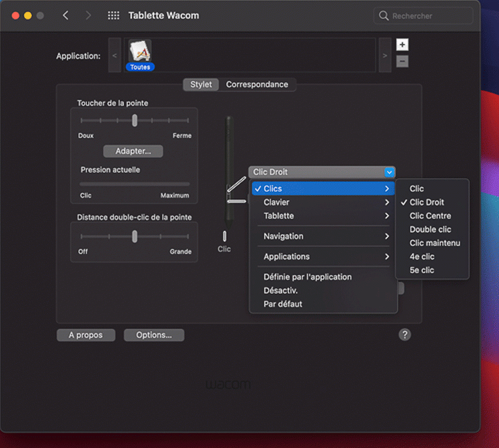Open the A propos dialog
This screenshot has height=448, width=499.
(x=86, y=335)
